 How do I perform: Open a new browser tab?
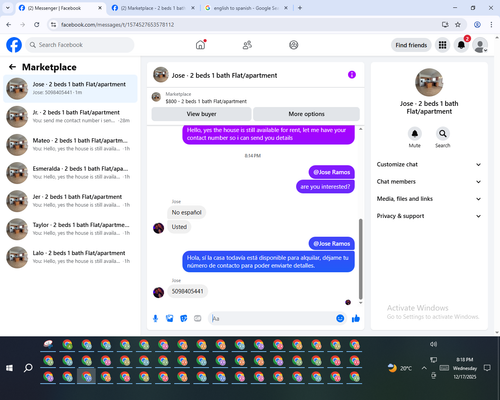click(x=300, y=8)
